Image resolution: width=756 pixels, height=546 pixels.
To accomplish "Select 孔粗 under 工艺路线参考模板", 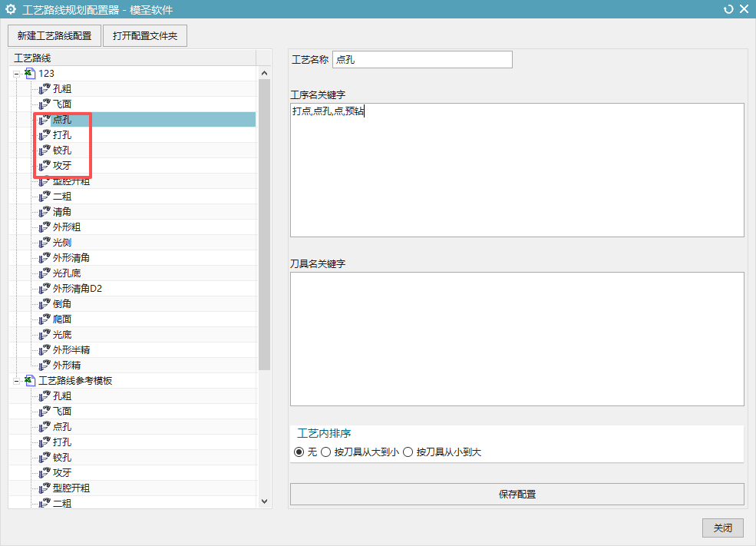I will [x=62, y=396].
